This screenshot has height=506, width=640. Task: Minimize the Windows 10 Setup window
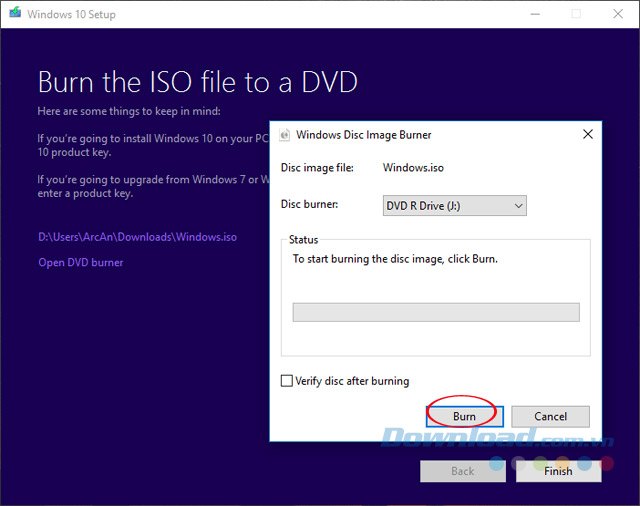tap(535, 14)
